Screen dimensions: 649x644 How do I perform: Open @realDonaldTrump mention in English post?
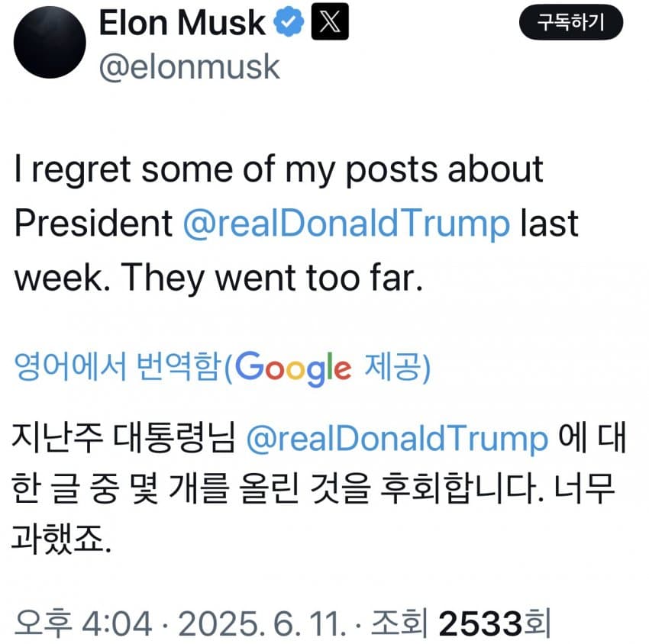click(347, 224)
